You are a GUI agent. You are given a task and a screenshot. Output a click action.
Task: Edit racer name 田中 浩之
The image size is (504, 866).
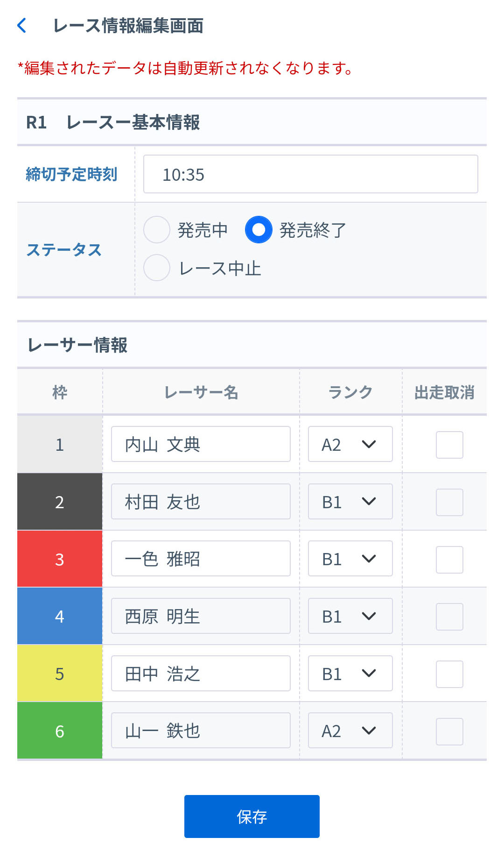coord(201,674)
